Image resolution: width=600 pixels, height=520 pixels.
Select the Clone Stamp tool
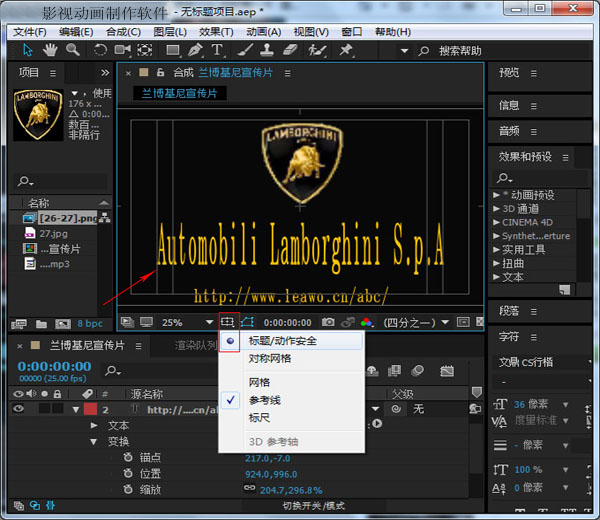click(267, 50)
